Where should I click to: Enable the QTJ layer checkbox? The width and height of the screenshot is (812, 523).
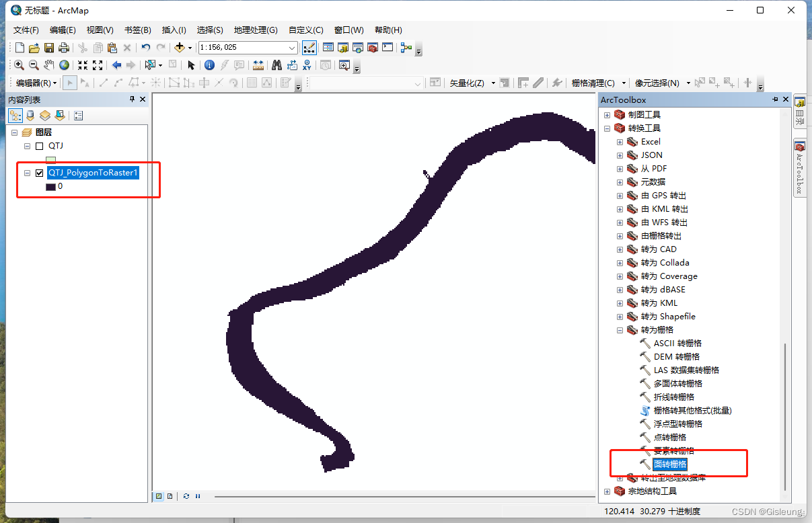pyautogui.click(x=39, y=146)
